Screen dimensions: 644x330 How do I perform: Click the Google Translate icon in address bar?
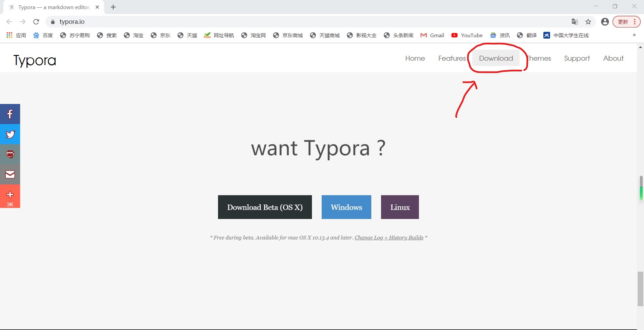pos(575,21)
